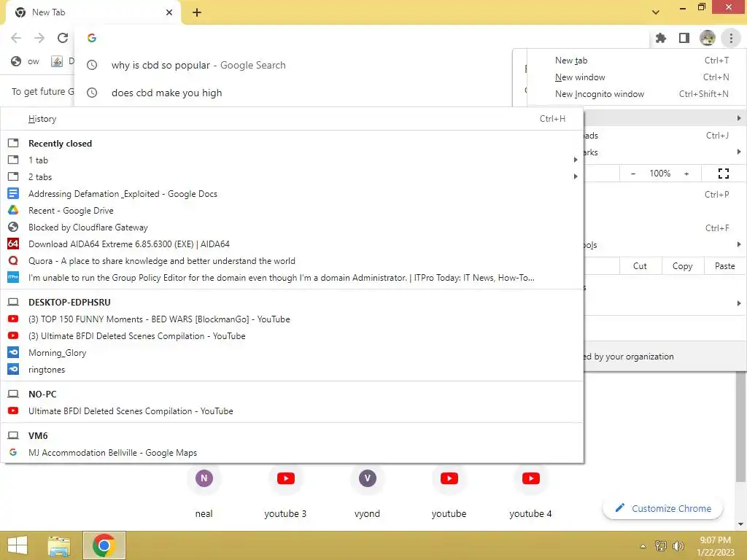Reopen Recent - Google Drive entry
This screenshot has width=747, height=560.
click(x=292, y=211)
